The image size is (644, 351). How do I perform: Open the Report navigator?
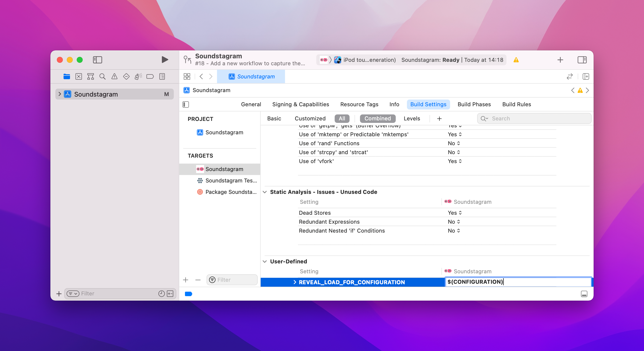coord(162,76)
